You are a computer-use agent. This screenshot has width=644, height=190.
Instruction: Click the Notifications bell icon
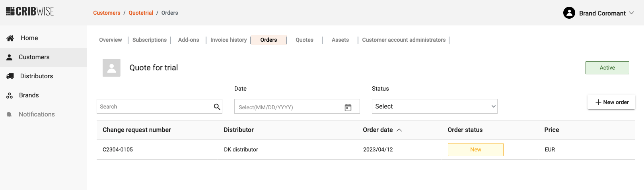click(9, 114)
